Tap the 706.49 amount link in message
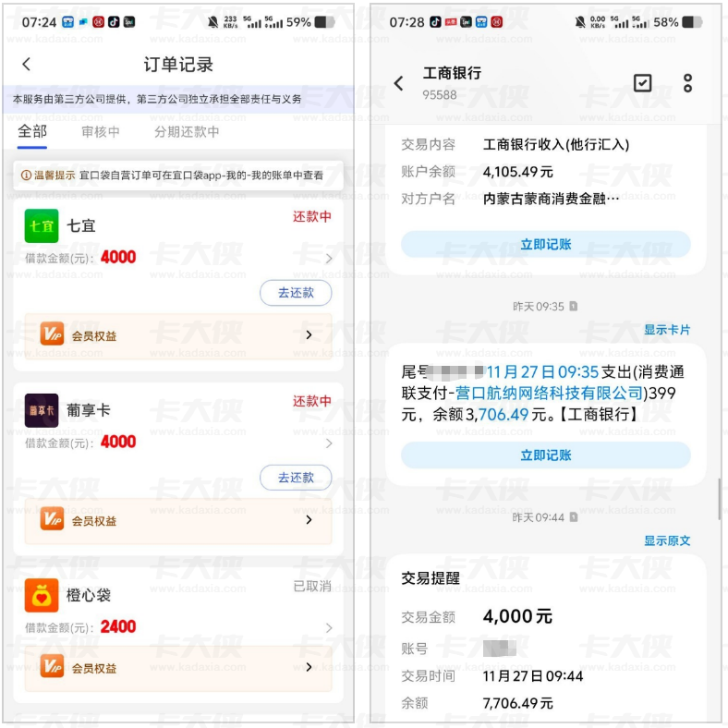This screenshot has height=728, width=728. point(504,414)
